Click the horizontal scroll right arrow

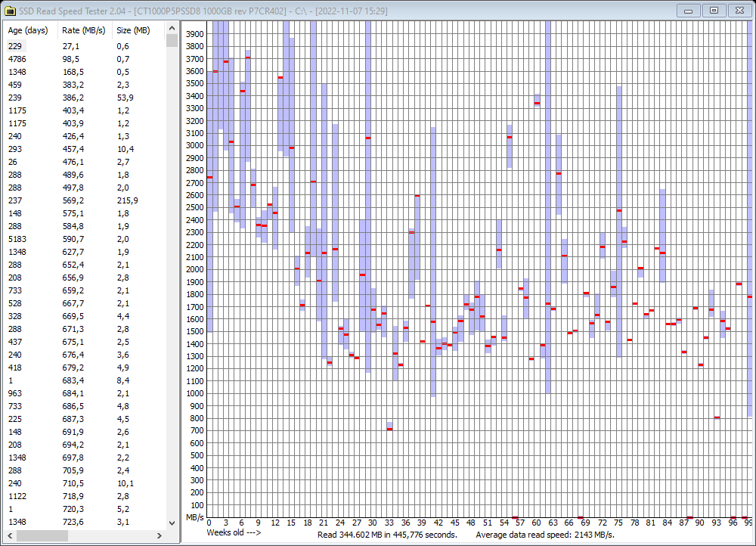[x=160, y=535]
